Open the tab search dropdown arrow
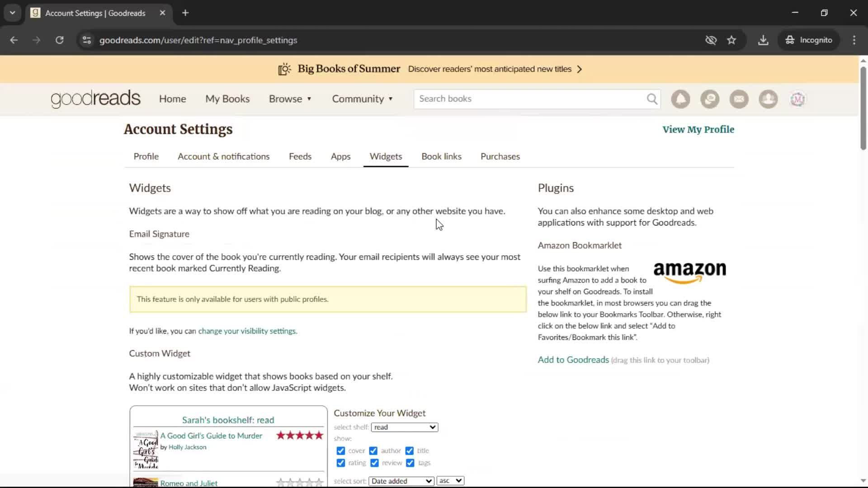 click(12, 13)
